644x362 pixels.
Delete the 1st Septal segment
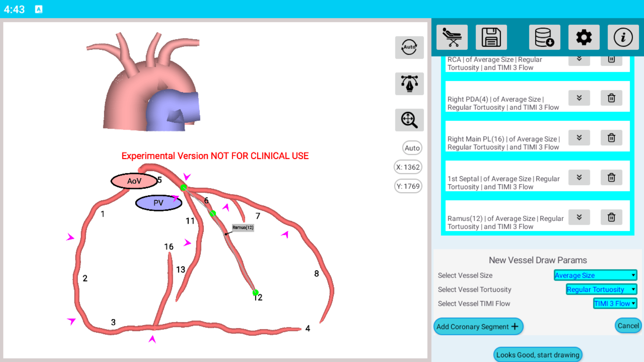click(x=611, y=178)
